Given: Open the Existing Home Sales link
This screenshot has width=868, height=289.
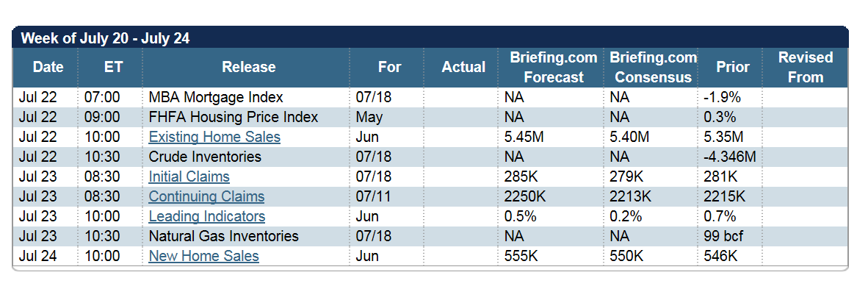Looking at the screenshot, I should [x=214, y=137].
